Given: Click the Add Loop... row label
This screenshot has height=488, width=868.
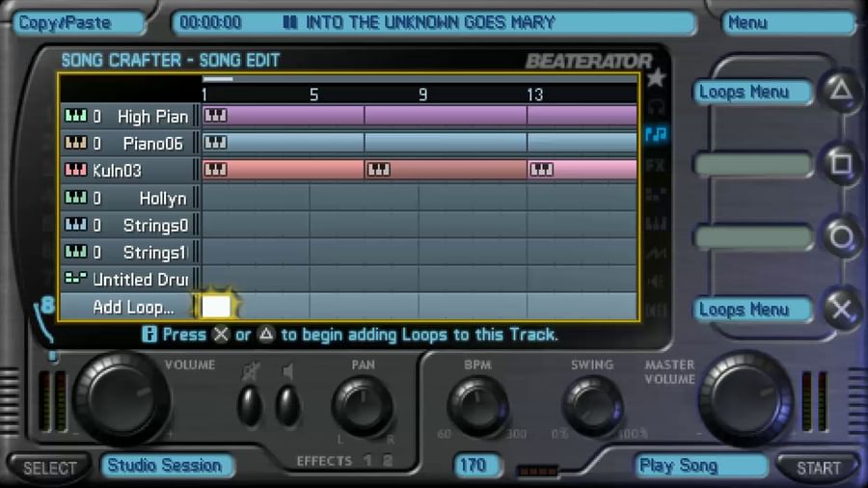Looking at the screenshot, I should pos(133,307).
